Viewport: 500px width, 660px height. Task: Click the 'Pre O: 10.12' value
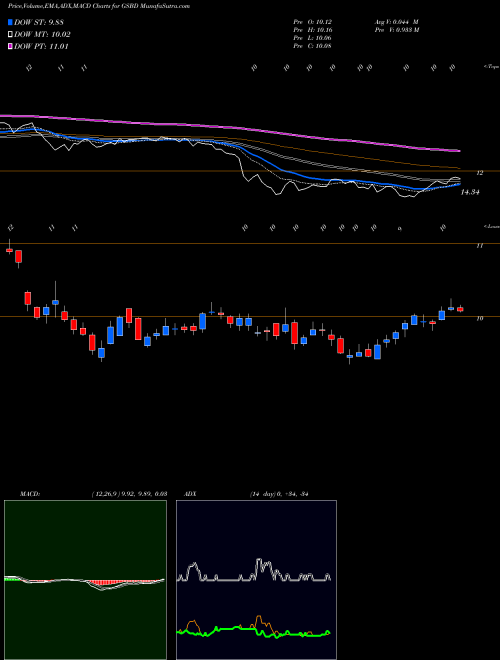tap(312, 22)
